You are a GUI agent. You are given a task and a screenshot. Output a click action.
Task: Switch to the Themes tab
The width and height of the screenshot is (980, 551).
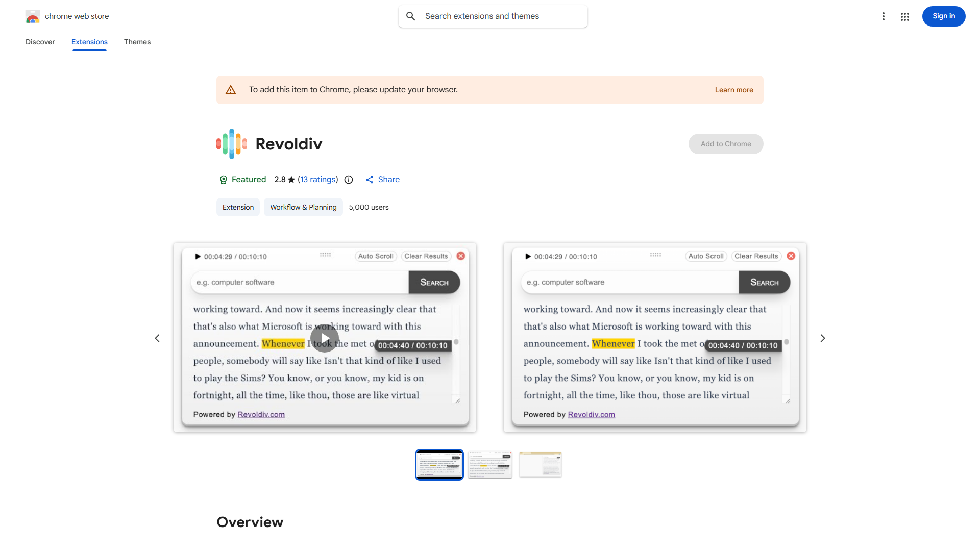137,42
